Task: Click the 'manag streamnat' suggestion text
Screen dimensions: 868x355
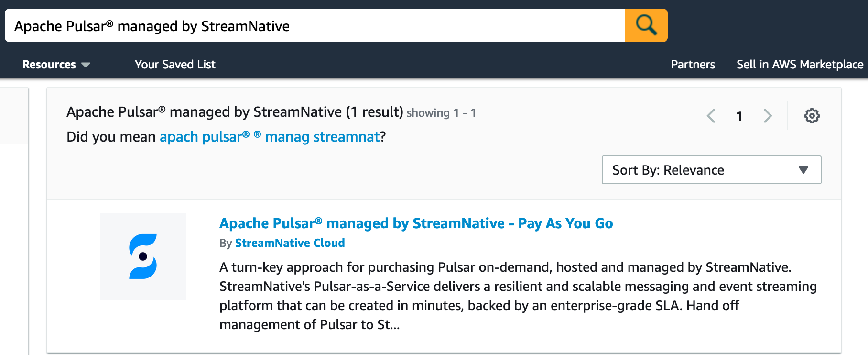Action: [322, 137]
